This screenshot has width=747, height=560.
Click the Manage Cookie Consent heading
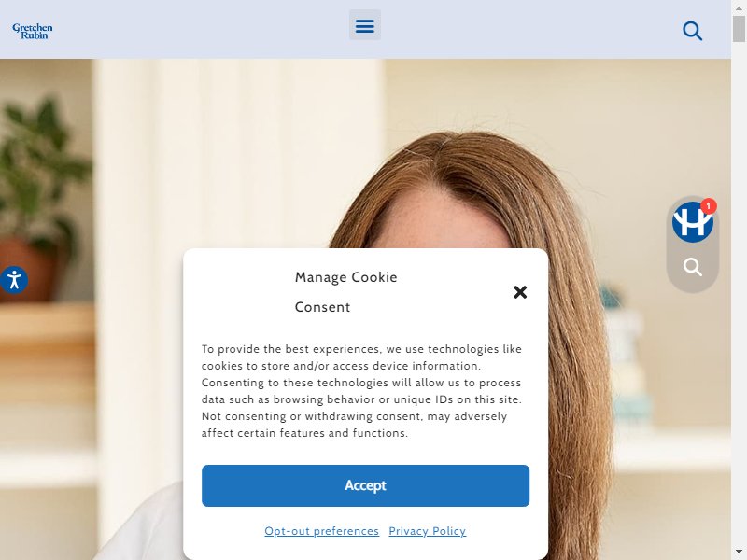345,292
